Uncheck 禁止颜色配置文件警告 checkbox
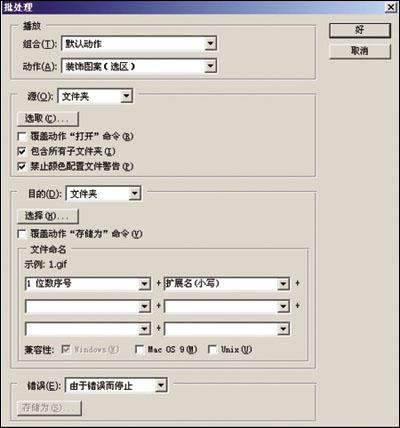The height and width of the screenshot is (428, 400). point(22,167)
